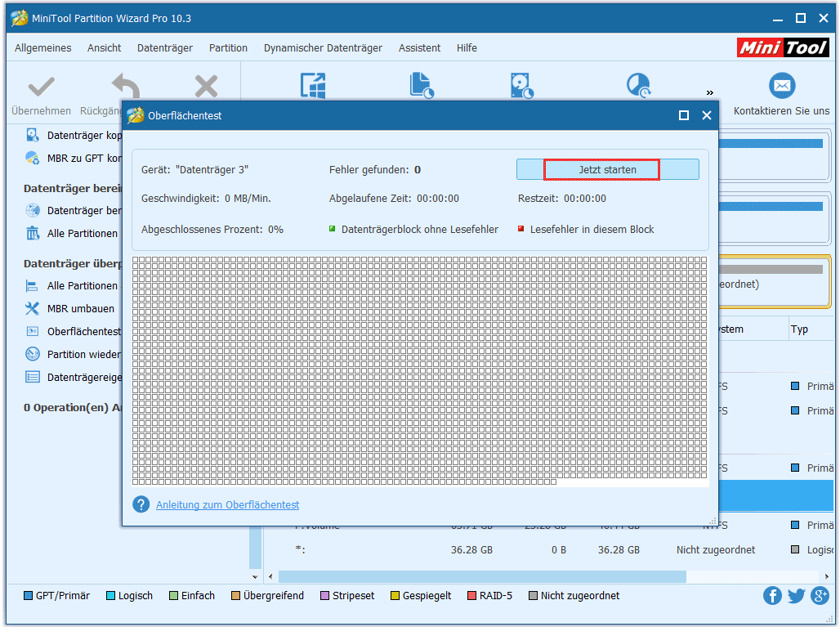840x627 pixels.
Task: Select MBR zu GPT sidebar icon
Action: [x=33, y=158]
